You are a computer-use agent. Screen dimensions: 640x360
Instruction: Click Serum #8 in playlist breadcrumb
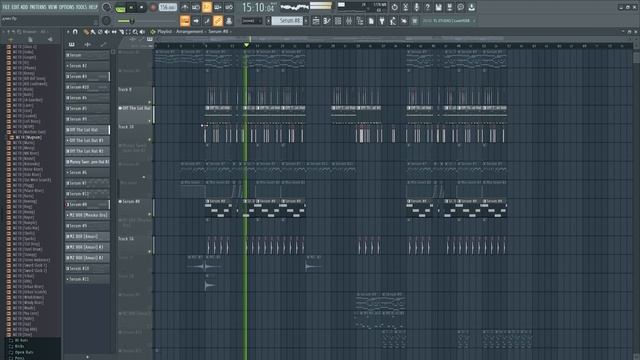pos(219,32)
